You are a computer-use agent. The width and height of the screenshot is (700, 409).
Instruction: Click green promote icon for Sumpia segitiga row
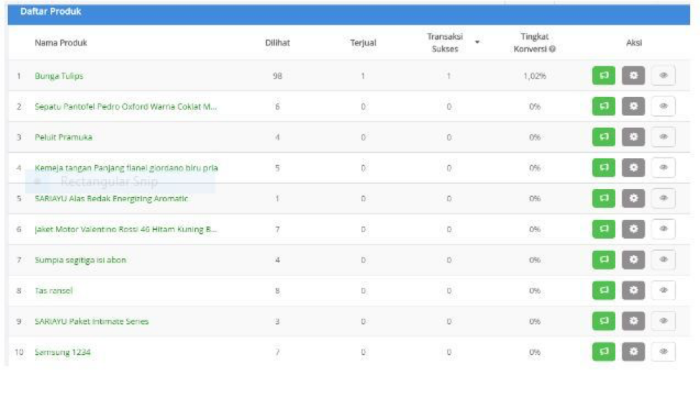pyautogui.click(x=604, y=260)
